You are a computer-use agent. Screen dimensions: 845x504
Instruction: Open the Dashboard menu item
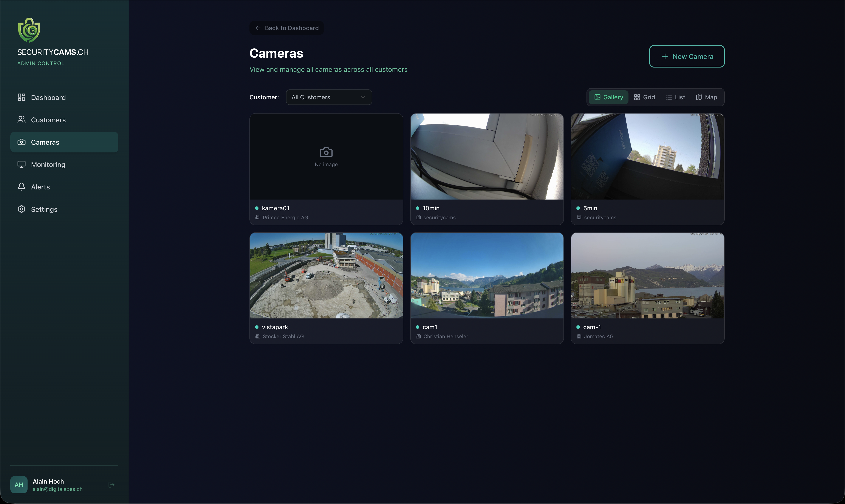click(x=48, y=97)
